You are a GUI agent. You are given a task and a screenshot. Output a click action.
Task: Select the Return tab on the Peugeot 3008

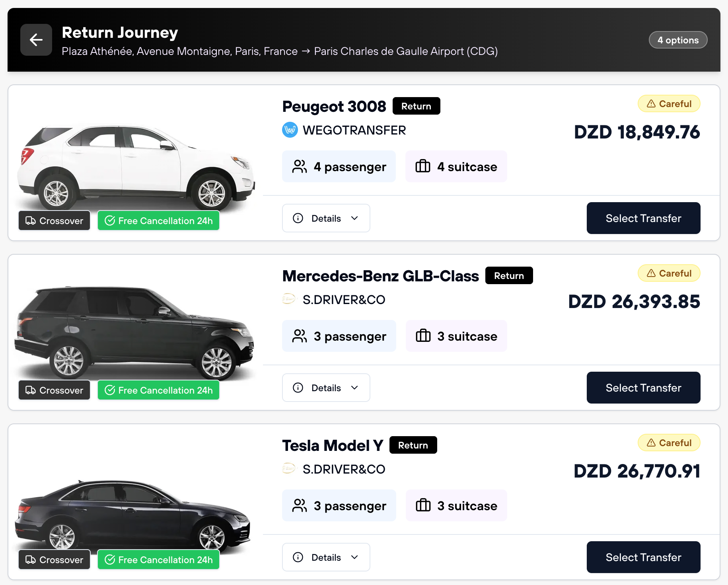pyautogui.click(x=416, y=106)
